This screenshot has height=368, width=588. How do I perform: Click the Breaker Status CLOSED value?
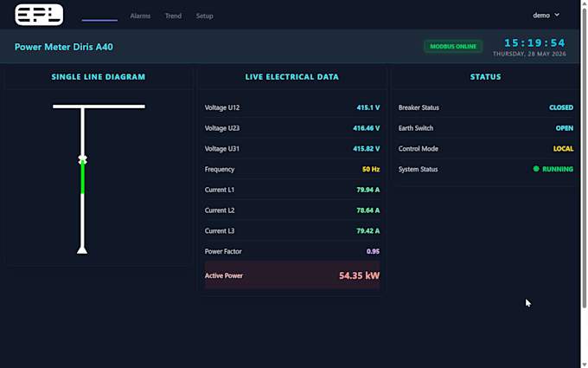(561, 107)
